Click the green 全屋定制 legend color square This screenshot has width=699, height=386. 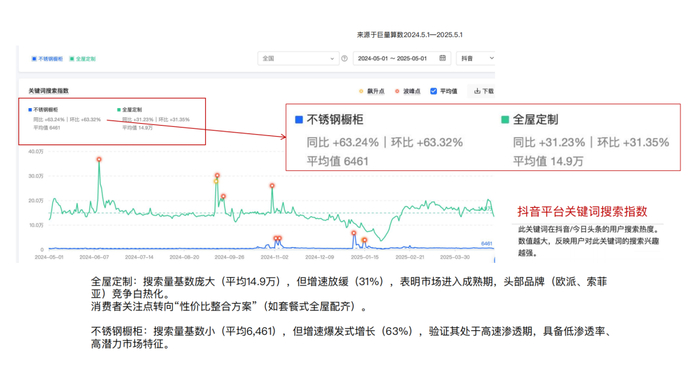(x=119, y=110)
